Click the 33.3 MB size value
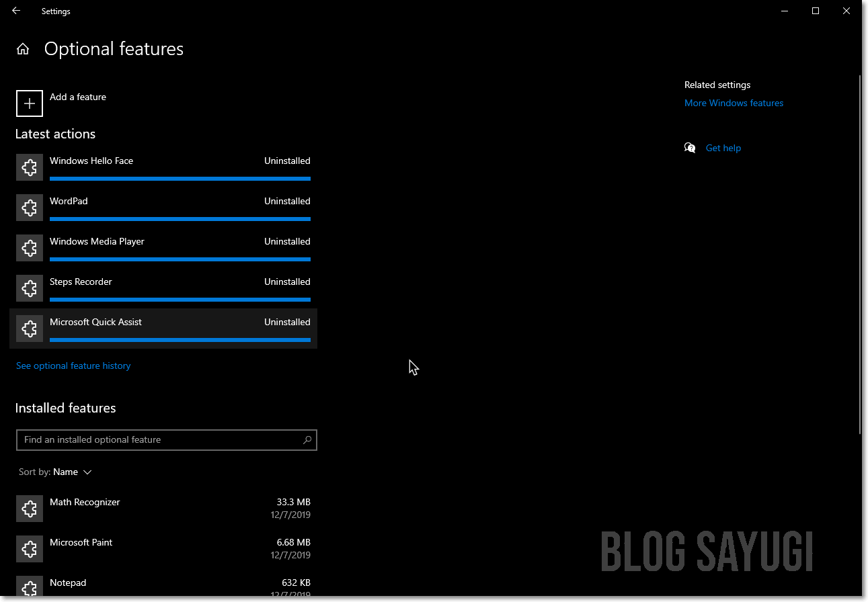This screenshot has height=602, width=868. [x=294, y=502]
